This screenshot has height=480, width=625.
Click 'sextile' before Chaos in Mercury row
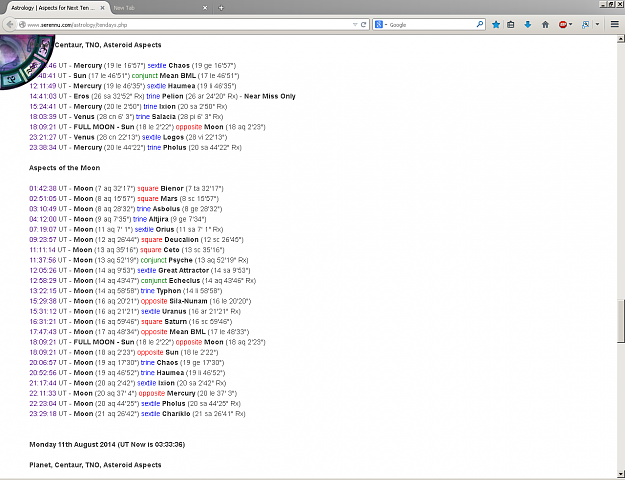(x=157, y=65)
